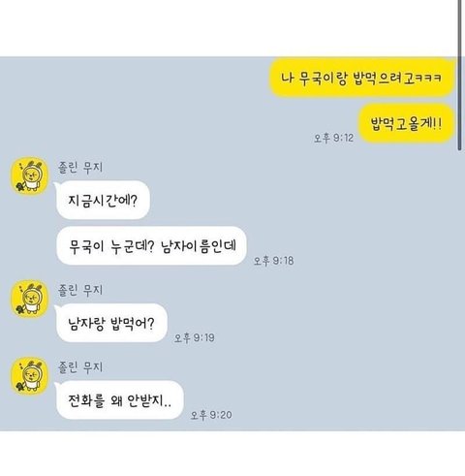Image resolution: width=465 pixels, height=476 pixels.
Task: Click the vertical scrollbar thumb at right edge
Action: pos(460,75)
